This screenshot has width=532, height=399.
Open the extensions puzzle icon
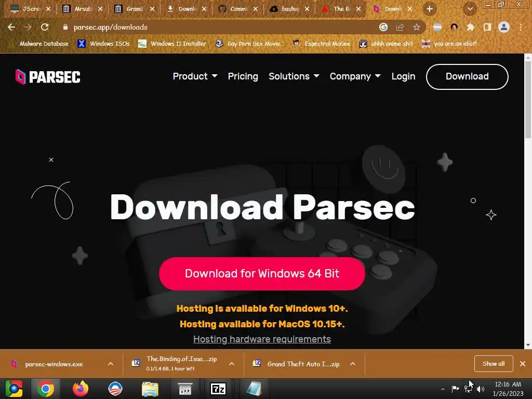(x=470, y=27)
